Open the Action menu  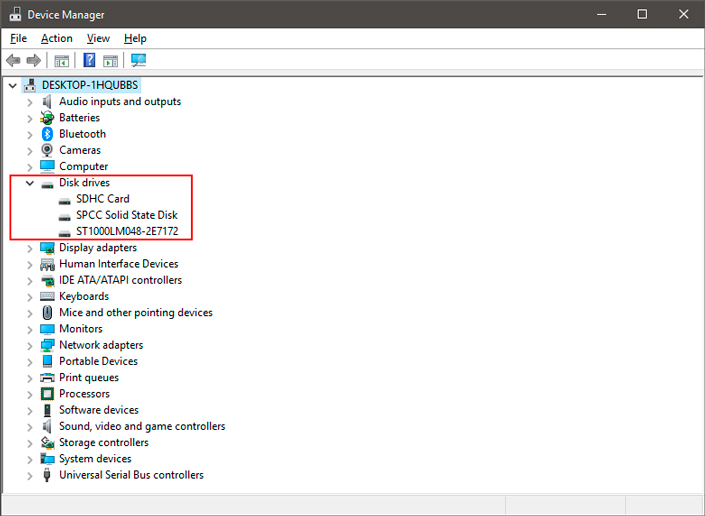tap(57, 39)
